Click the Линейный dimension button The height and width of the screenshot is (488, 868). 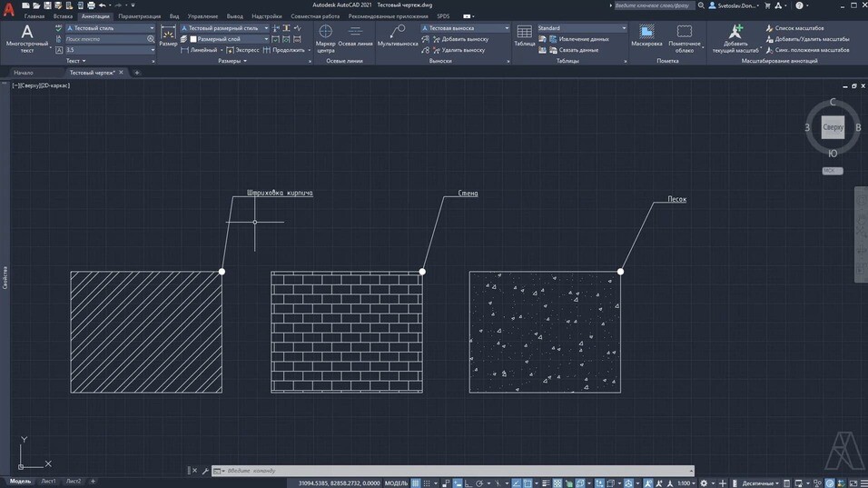[199, 50]
